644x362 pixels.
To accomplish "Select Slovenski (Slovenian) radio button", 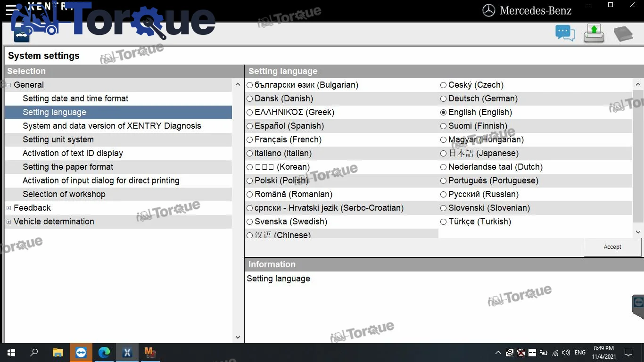I will pyautogui.click(x=444, y=208).
